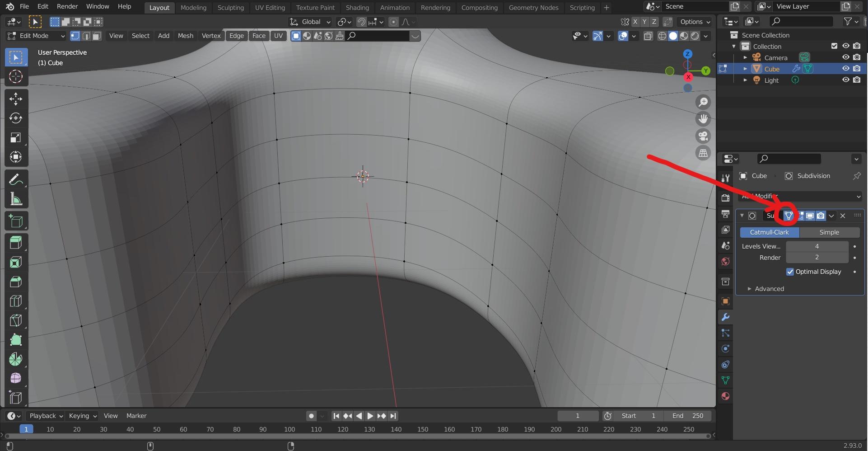Open the Modifier Properties wrench tab

[x=725, y=317]
